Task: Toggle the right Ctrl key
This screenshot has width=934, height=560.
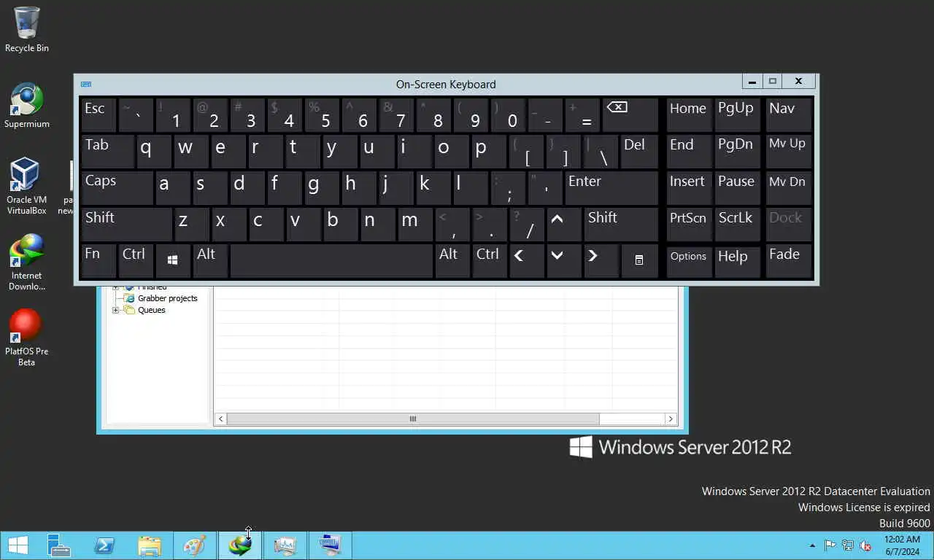Action: tap(490, 261)
